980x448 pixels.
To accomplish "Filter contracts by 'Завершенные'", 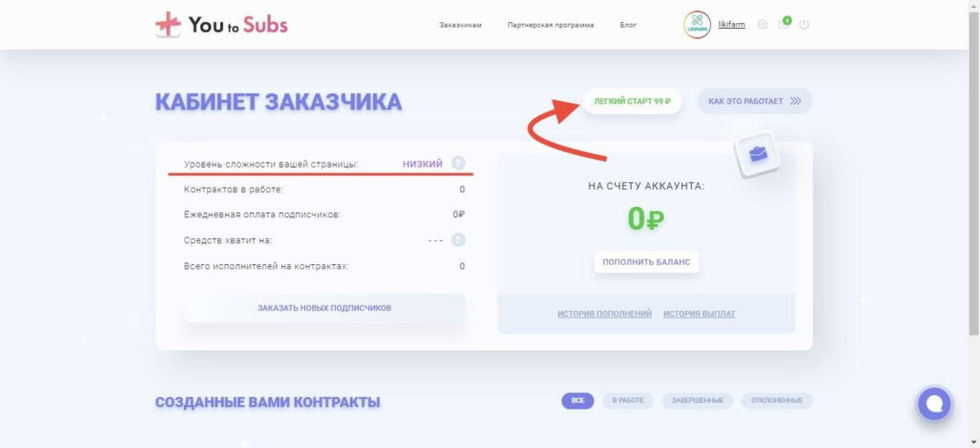I will point(698,400).
